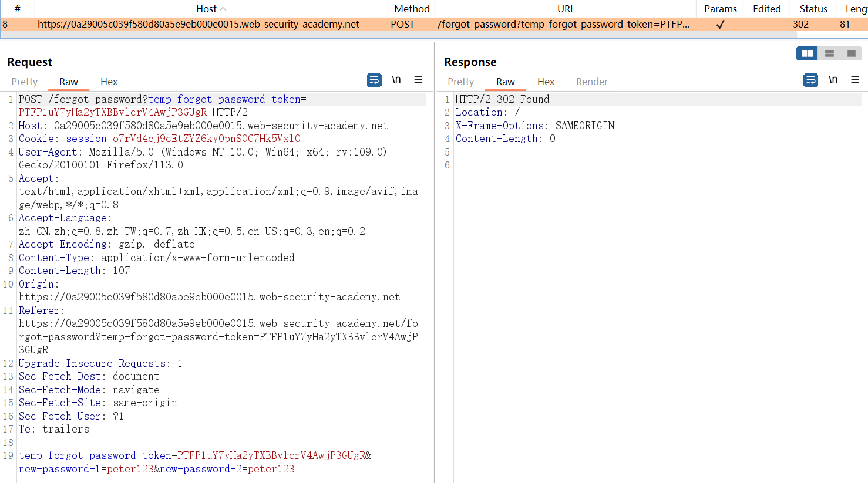Click the 'Sec-Fetch-Site: same-origin' request line
The image size is (868, 483).
[x=98, y=403]
